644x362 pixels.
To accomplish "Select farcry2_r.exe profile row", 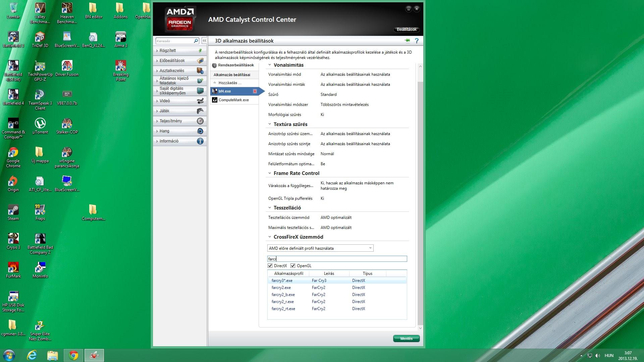I will point(337,302).
